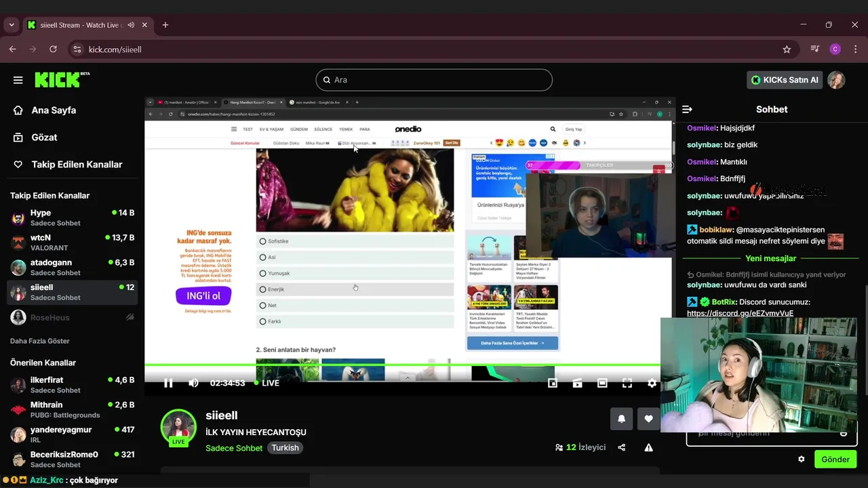This screenshot has height=488, width=868.
Task: Open BeceriksizRome0 recommended channel
Action: pos(73,459)
